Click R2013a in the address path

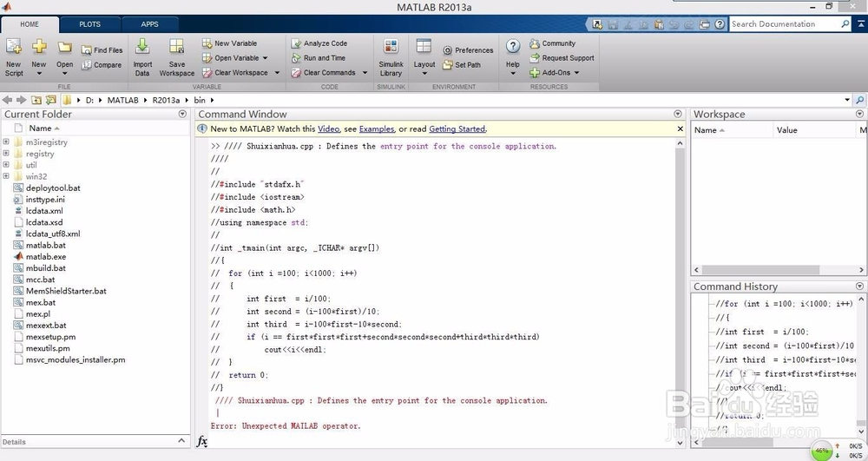pyautogui.click(x=166, y=100)
